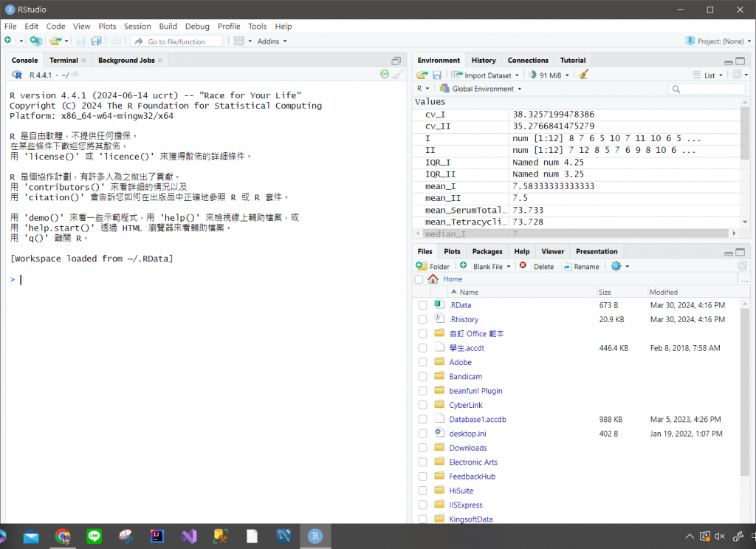Maximize the Environment pane
This screenshot has width=756, height=549.
(x=740, y=61)
